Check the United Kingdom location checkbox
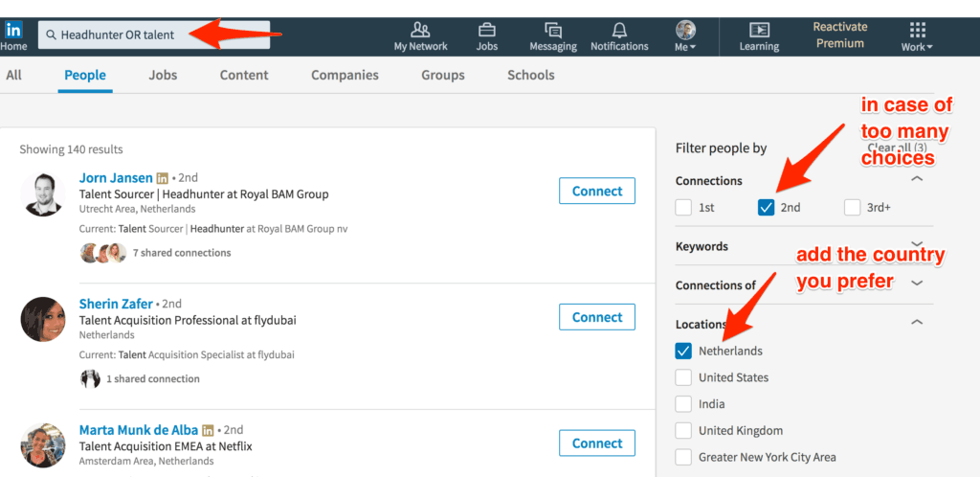The height and width of the screenshot is (477, 980). [x=683, y=430]
